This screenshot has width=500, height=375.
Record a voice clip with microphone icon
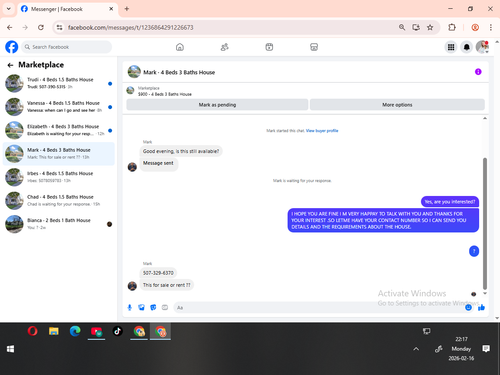130,307
